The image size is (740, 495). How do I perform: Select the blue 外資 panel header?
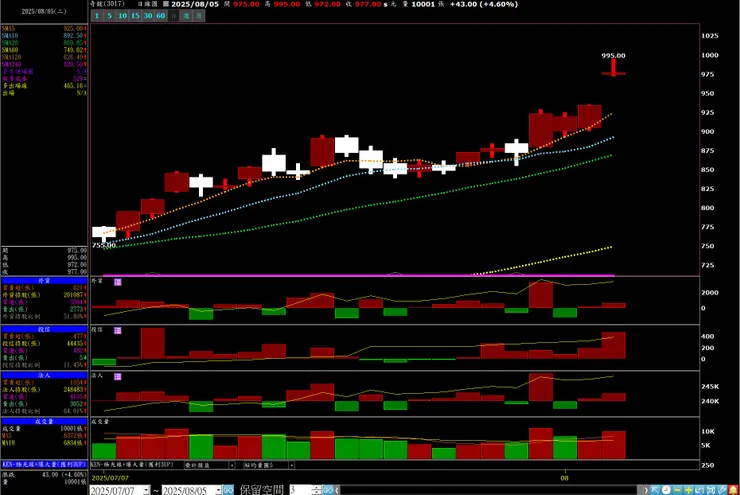[x=44, y=280]
